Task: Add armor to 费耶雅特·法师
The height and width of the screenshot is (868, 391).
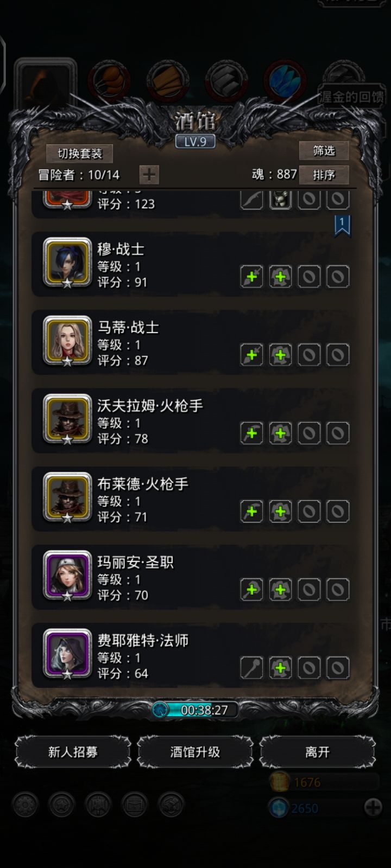Action: pyautogui.click(x=280, y=667)
